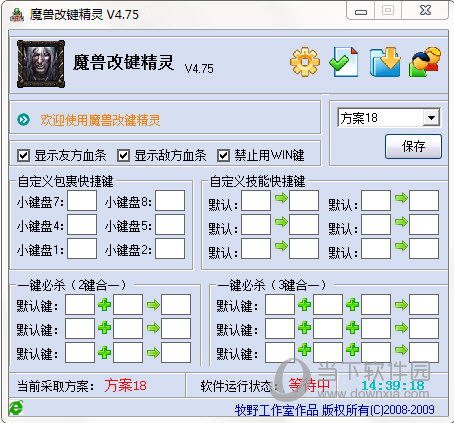Click red 方案18 status text
454x423 pixels.
(x=125, y=385)
